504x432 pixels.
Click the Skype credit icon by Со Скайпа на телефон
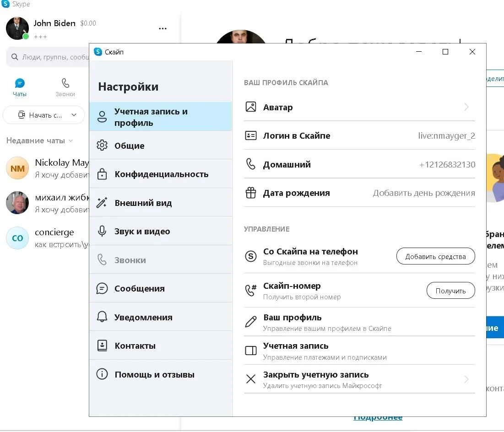(x=251, y=256)
